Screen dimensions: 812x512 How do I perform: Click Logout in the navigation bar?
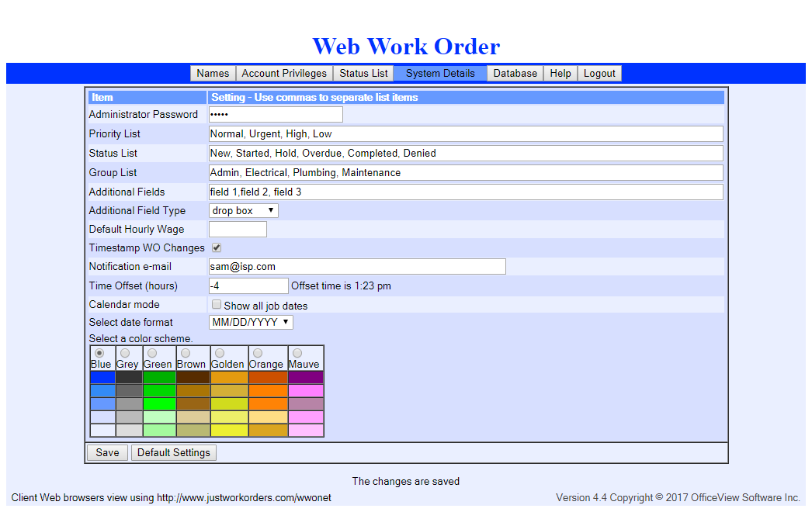pyautogui.click(x=599, y=74)
